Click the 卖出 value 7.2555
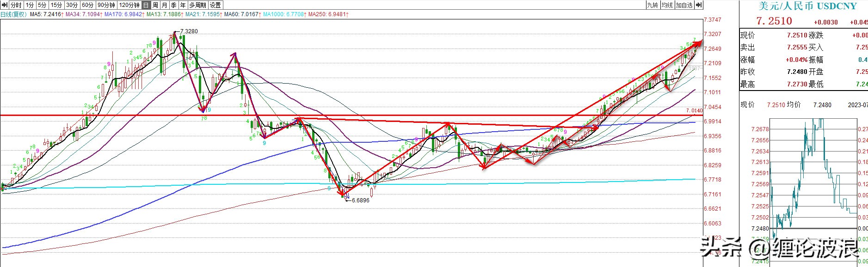Screen dimensions: 868x267 coord(797,47)
